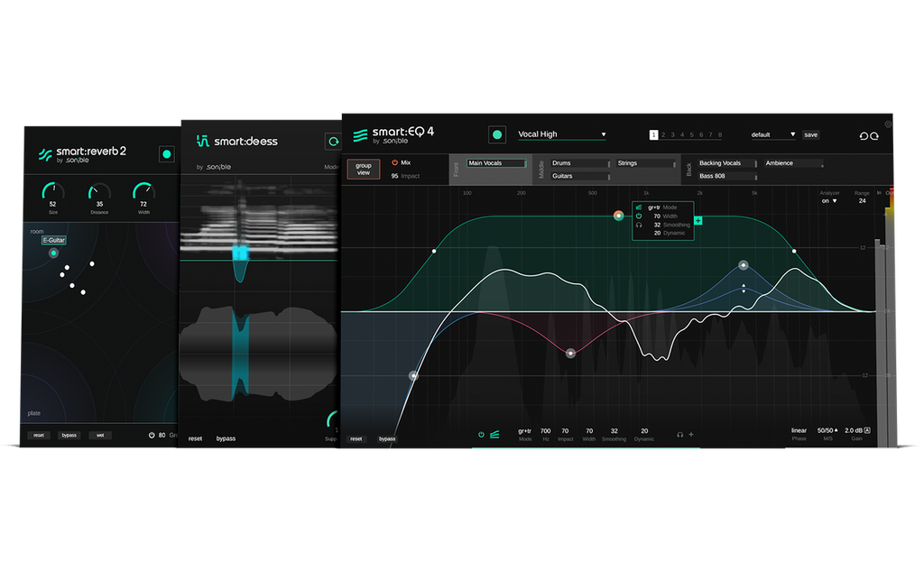The width and height of the screenshot is (924, 562).
Task: Toggle the Mix power icon
Action: [395, 162]
